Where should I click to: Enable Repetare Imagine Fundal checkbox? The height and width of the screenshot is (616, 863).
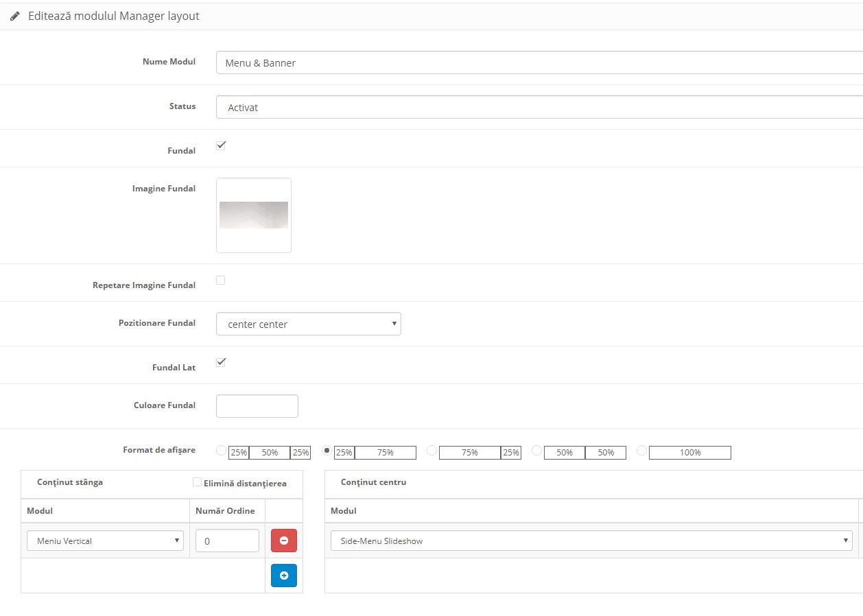(x=221, y=281)
